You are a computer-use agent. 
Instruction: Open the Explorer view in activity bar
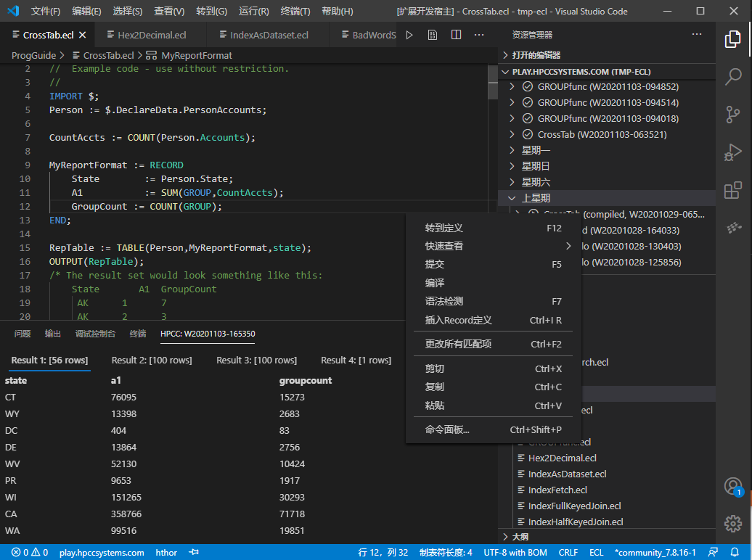click(733, 39)
